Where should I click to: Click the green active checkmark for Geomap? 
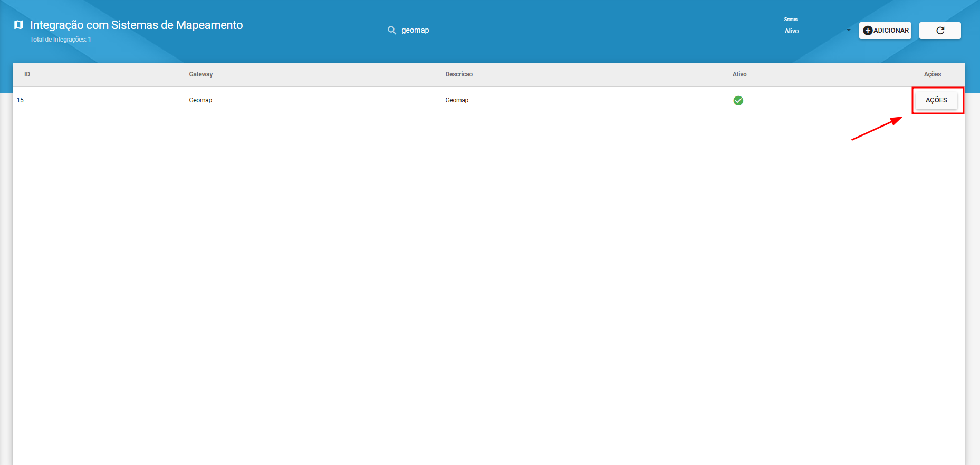738,101
